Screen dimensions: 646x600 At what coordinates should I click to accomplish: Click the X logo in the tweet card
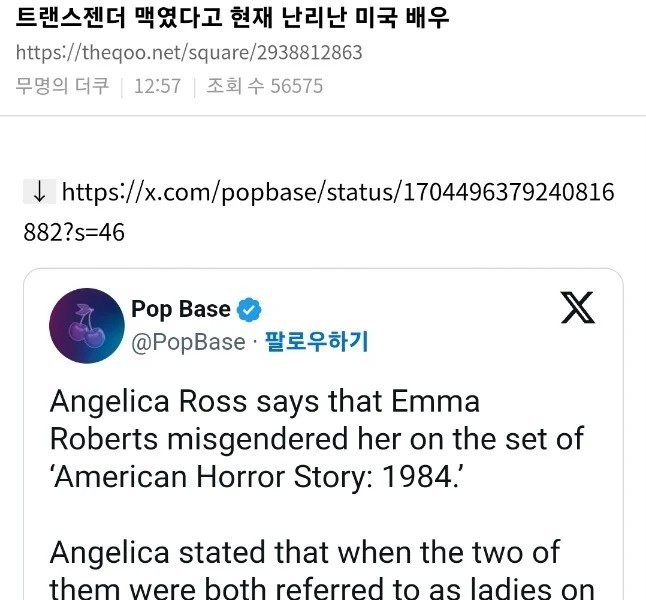578,307
